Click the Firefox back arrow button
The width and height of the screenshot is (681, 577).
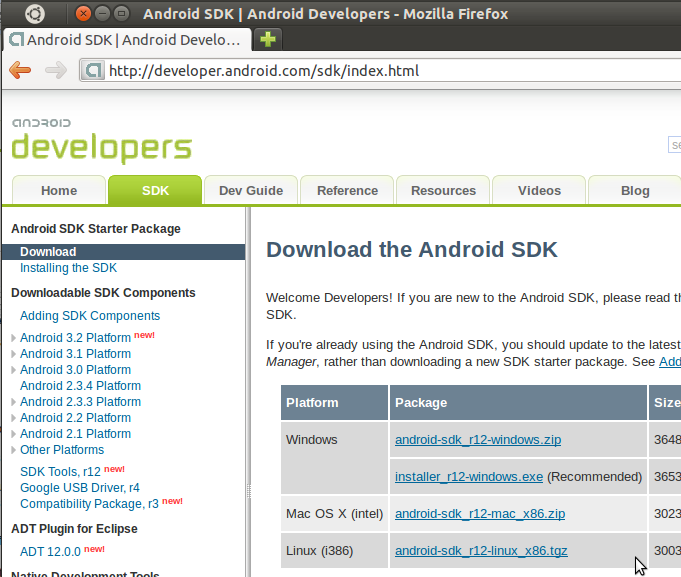[20, 70]
